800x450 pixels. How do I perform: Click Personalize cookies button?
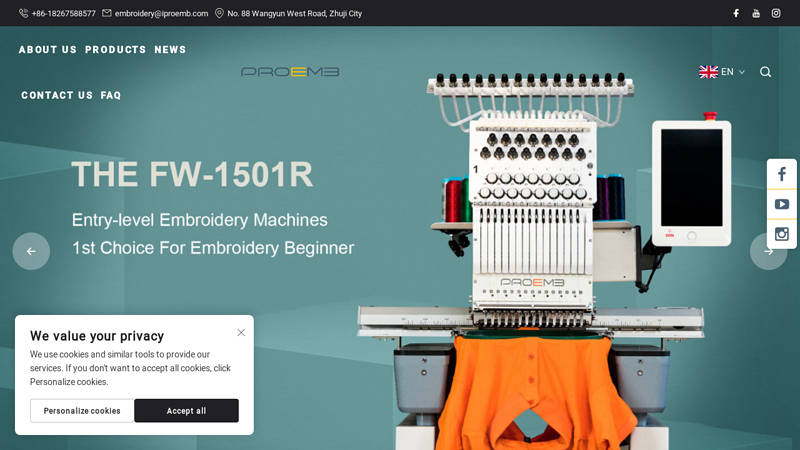tap(82, 411)
